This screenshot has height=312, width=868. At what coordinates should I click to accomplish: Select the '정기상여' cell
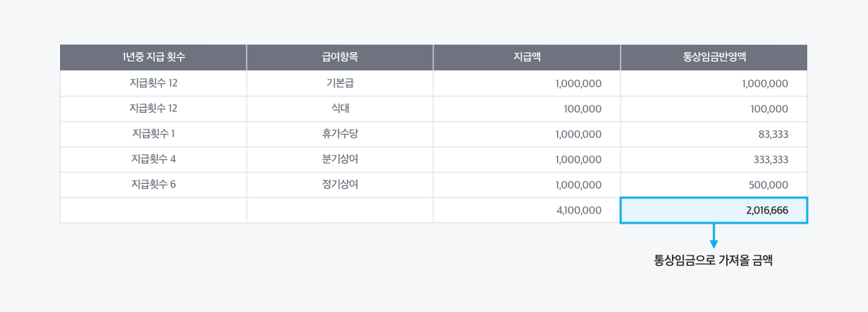[340, 185]
